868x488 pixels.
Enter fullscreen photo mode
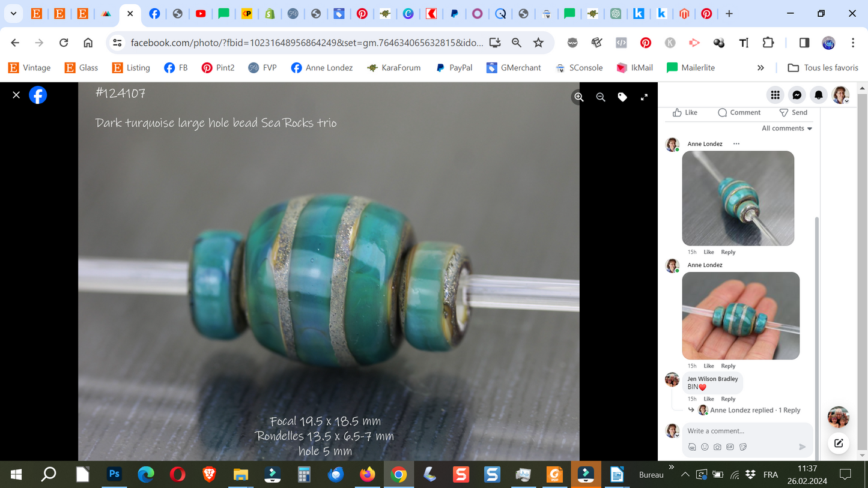pos(644,97)
